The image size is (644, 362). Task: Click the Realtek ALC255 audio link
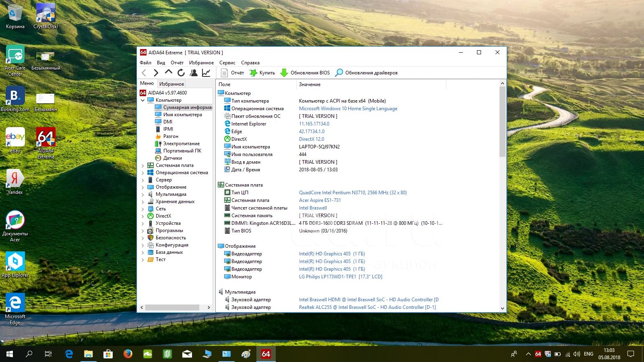(x=367, y=307)
